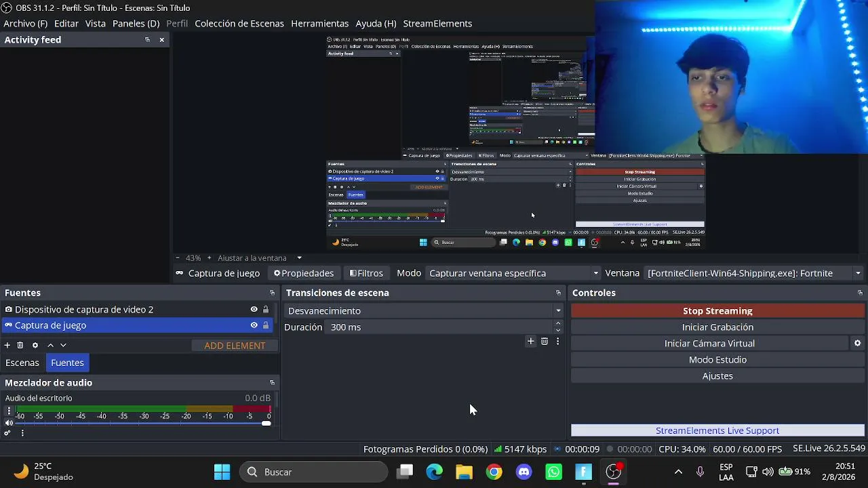
Task: Start recording with Iniciar Grabación
Action: click(x=717, y=327)
